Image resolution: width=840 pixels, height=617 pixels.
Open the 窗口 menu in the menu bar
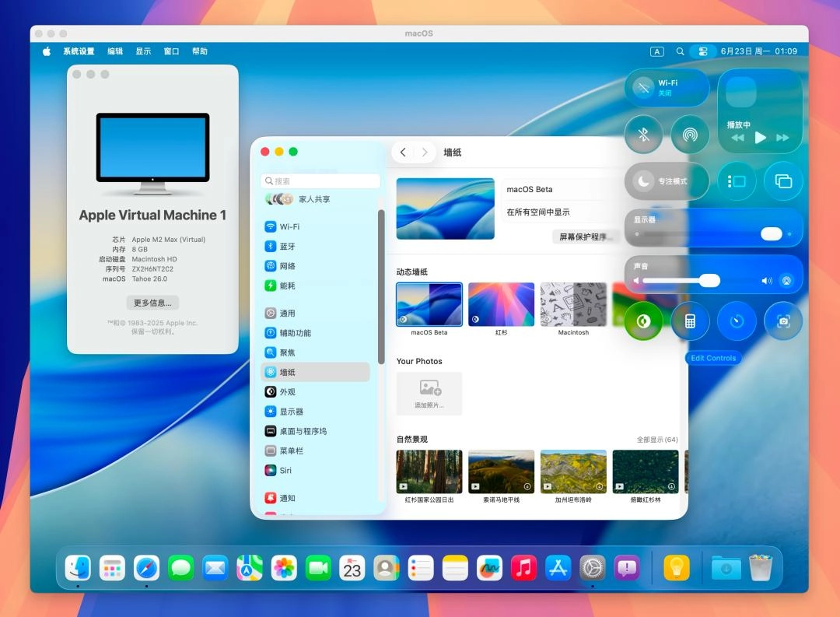[x=170, y=51]
